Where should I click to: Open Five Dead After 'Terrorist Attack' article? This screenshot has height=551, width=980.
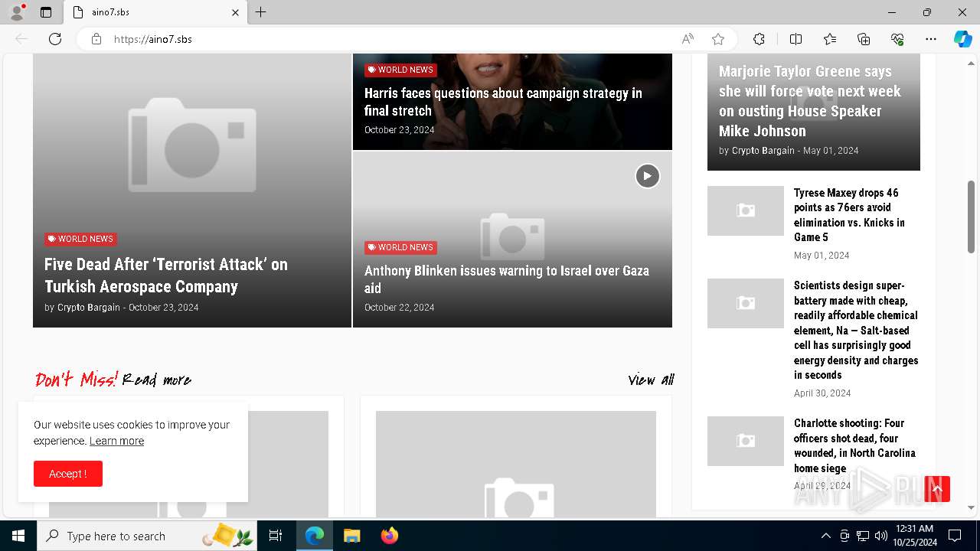(x=166, y=275)
